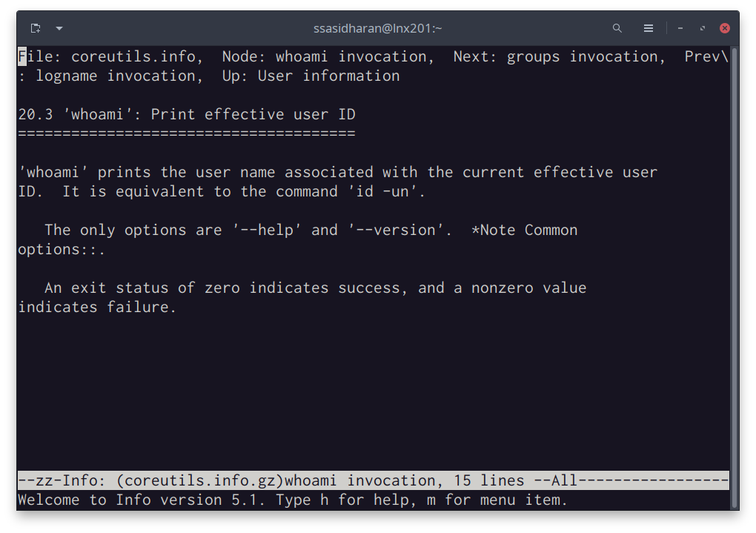Expand the new tab dropdown arrow
756x533 pixels.
coord(59,28)
